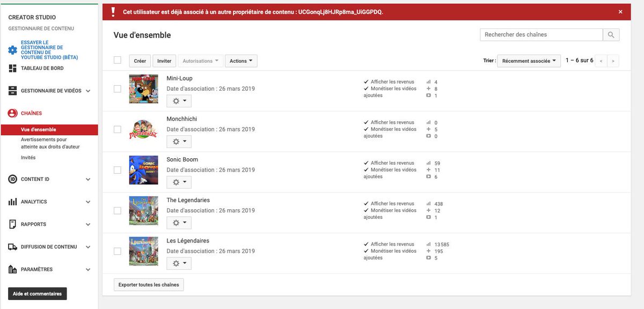Dismiss the red error banner
The height and width of the screenshot is (309, 644).
tap(620, 11)
